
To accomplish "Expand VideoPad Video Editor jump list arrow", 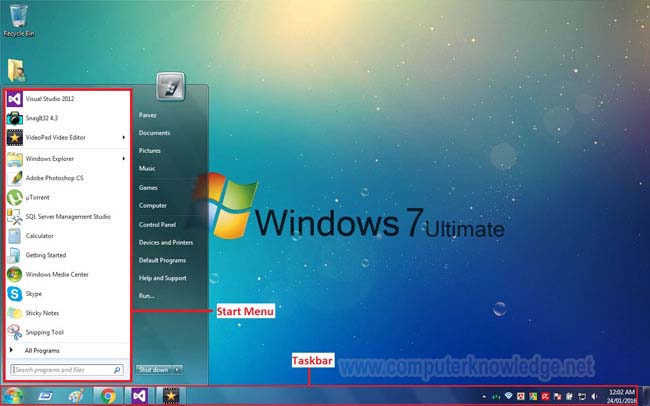I will point(124,137).
